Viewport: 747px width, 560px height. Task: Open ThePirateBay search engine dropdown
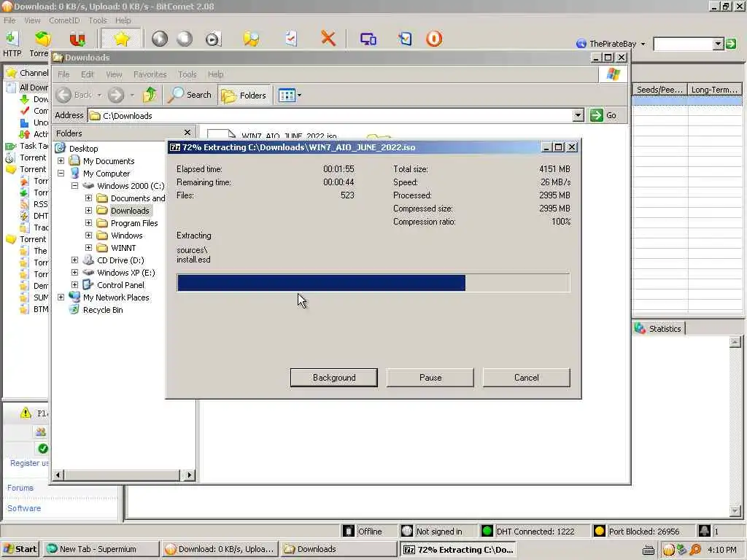coord(643,44)
